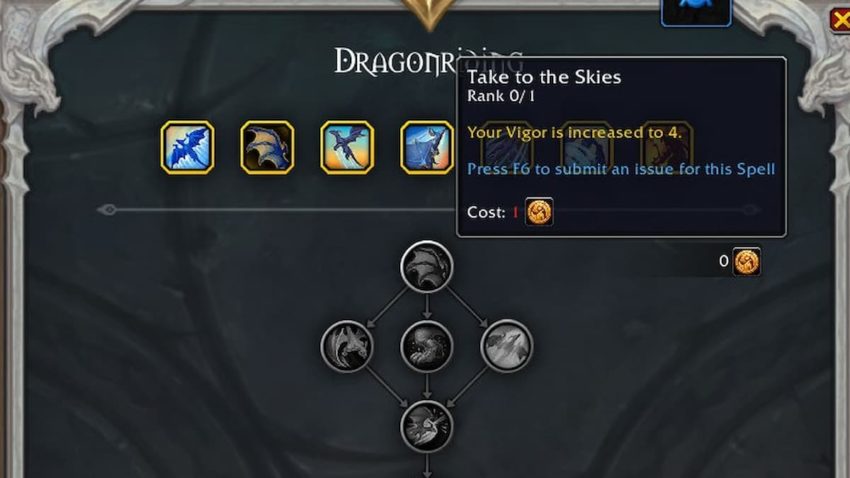The height and width of the screenshot is (478, 850).
Task: Select the fourth blue dragon ability icon
Action: coord(427,147)
